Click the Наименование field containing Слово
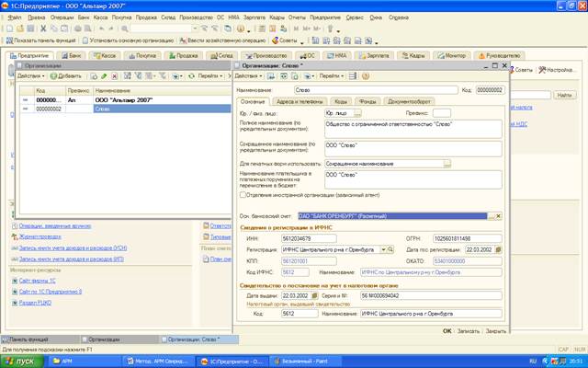Image resolution: width=588 pixels, height=368 pixels. click(376, 90)
